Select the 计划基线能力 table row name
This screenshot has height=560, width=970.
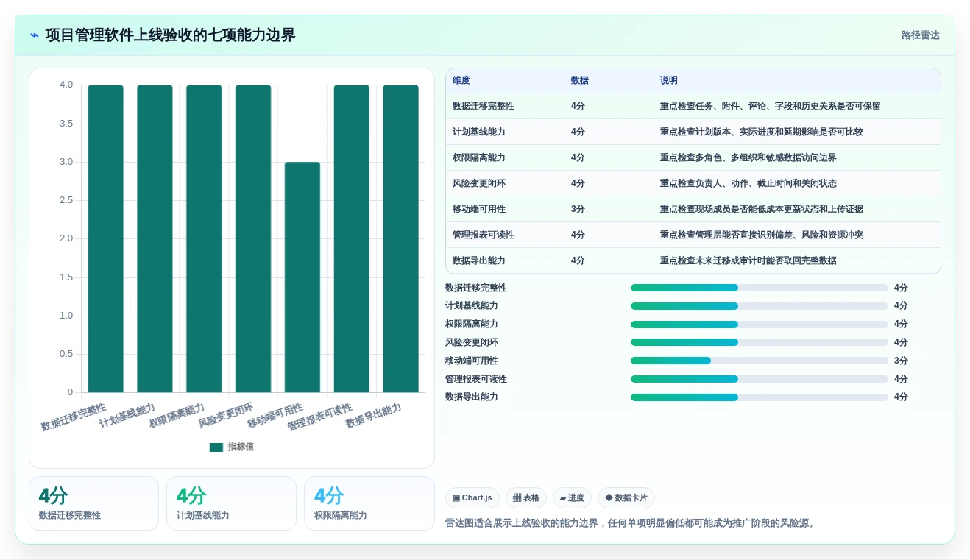[x=479, y=132]
